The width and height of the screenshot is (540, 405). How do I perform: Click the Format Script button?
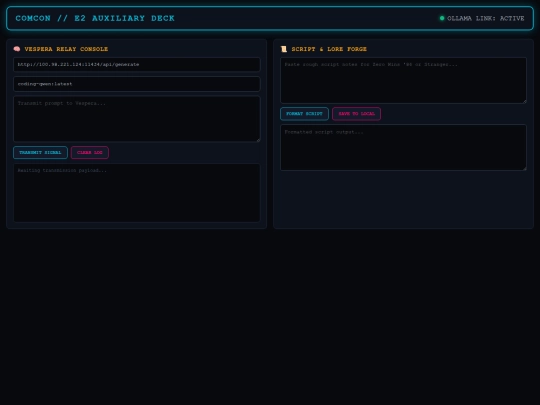pyautogui.click(x=304, y=114)
